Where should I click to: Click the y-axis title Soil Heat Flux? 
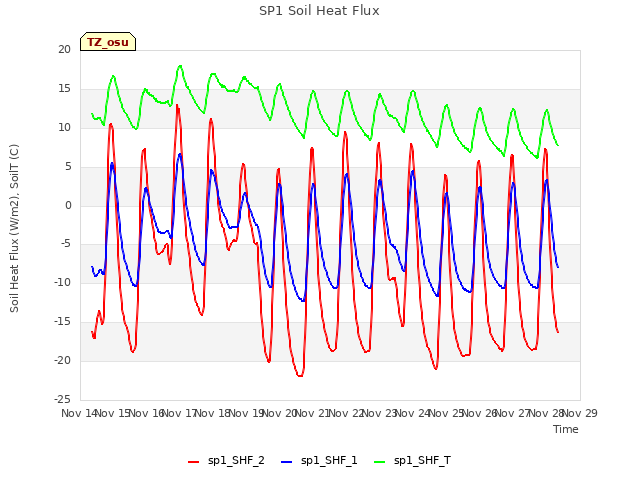tap(14, 228)
